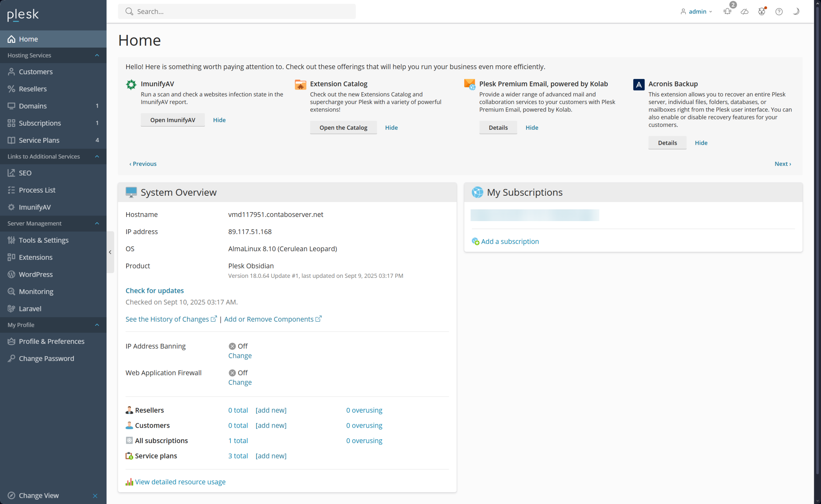Screen dimensions: 821x504
Task: Click the Extension Catalog promo icon
Action: pos(300,84)
